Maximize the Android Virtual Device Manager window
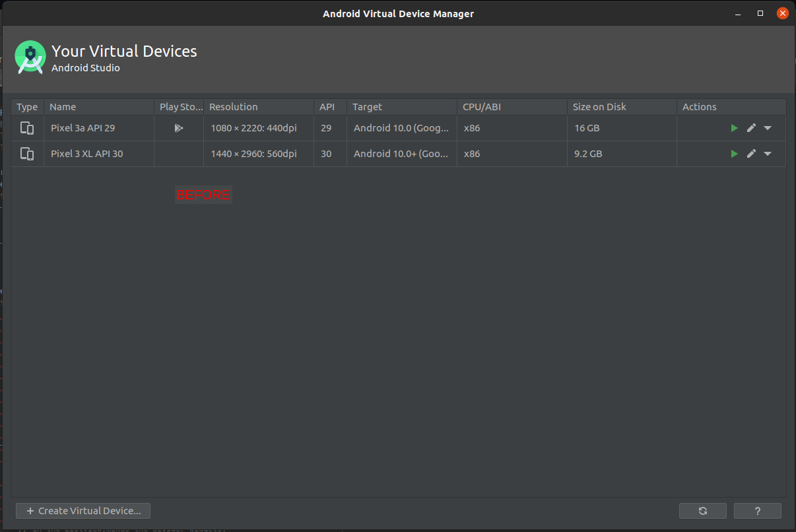Image resolution: width=796 pixels, height=532 pixels. point(760,13)
